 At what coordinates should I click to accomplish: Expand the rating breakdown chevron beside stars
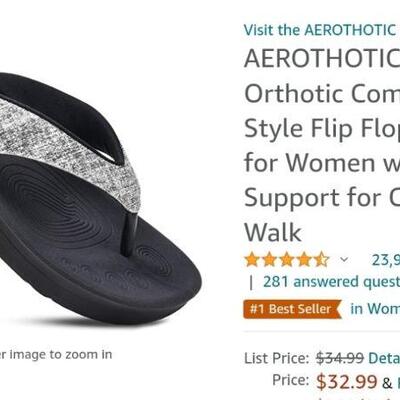(344, 259)
